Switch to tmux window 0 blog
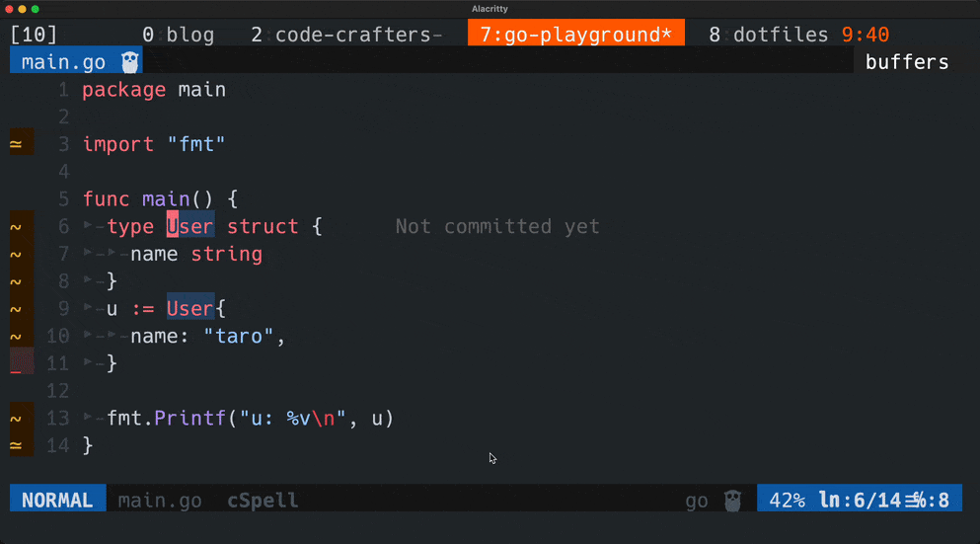This screenshot has width=980, height=544. [178, 36]
